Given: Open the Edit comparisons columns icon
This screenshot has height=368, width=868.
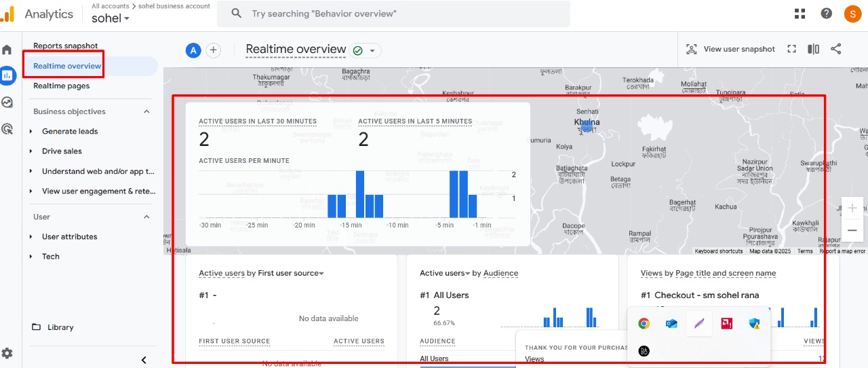Looking at the screenshot, I should pyautogui.click(x=813, y=49).
